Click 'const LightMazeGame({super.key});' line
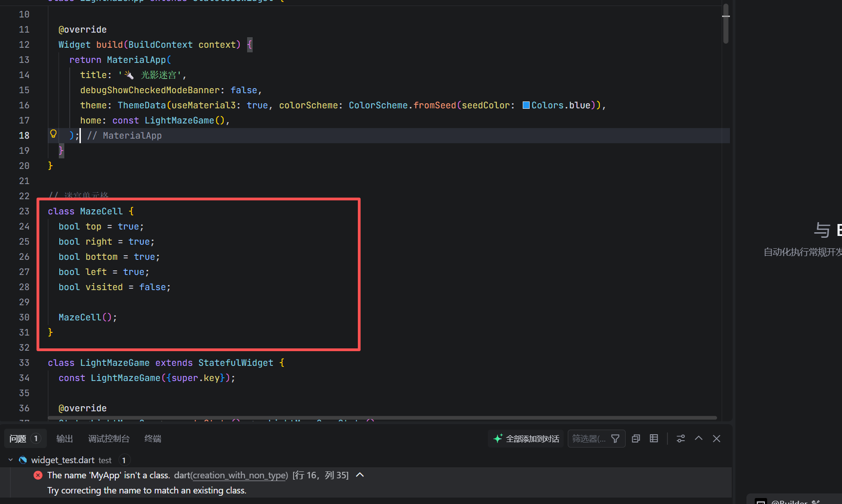Screen dimensions: 842x504 click(147, 378)
